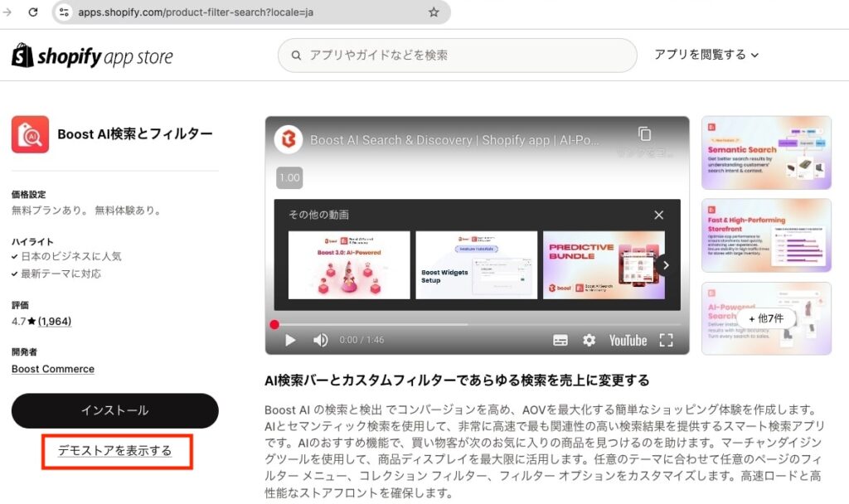
Task: Click the インストール button
Action: pyautogui.click(x=114, y=410)
